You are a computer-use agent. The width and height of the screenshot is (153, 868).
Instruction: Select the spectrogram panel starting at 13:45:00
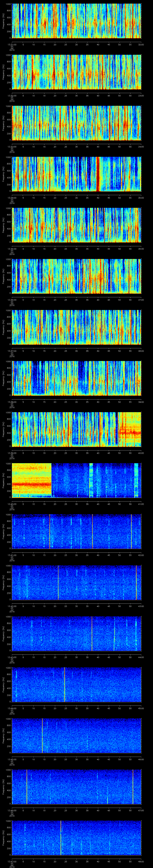(77, 736)
